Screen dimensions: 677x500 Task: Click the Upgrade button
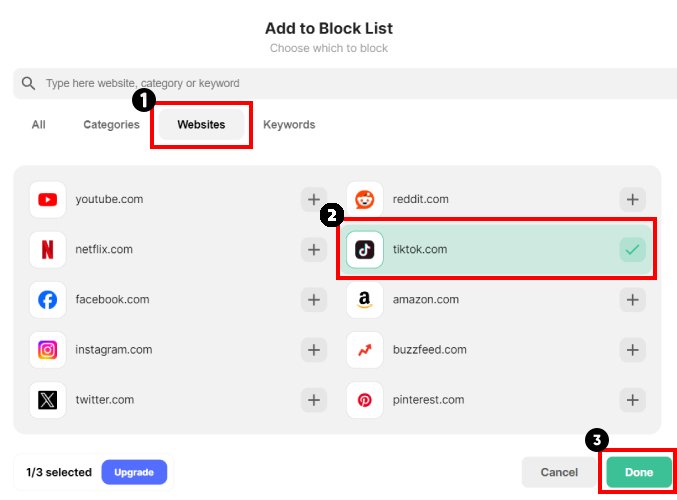pos(134,472)
